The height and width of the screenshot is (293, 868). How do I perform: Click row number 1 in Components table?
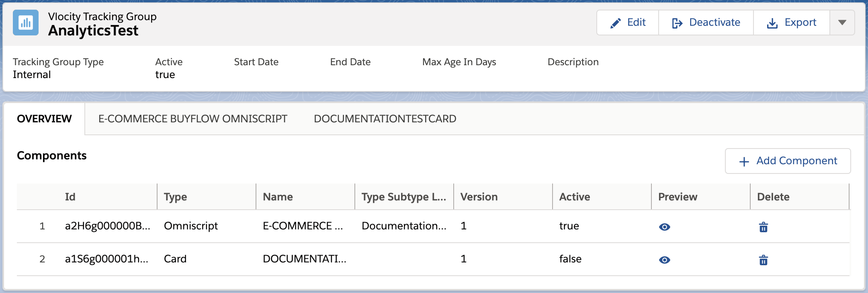click(42, 226)
